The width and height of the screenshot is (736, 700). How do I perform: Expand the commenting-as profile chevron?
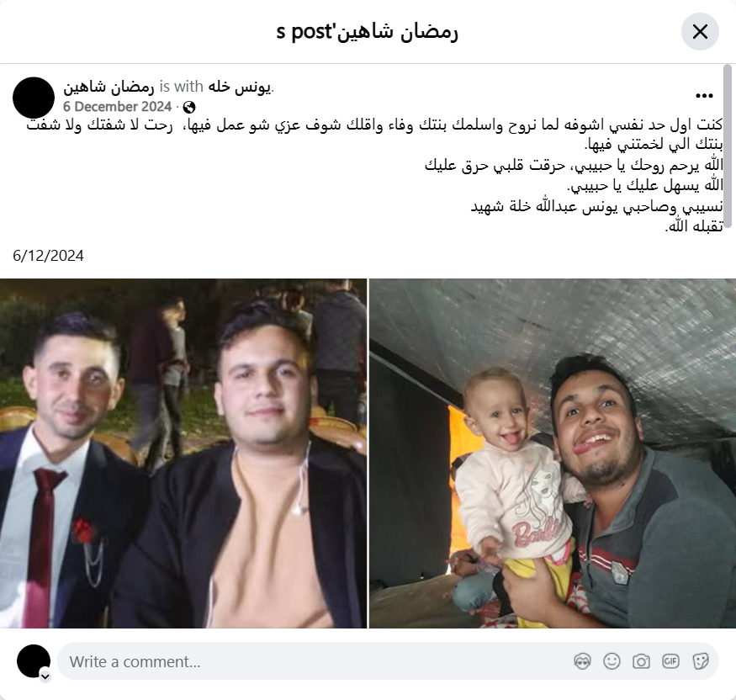pyautogui.click(x=45, y=676)
